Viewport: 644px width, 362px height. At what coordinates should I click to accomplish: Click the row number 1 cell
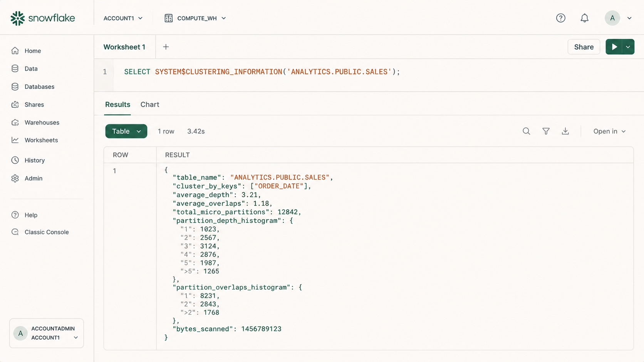coord(114,171)
